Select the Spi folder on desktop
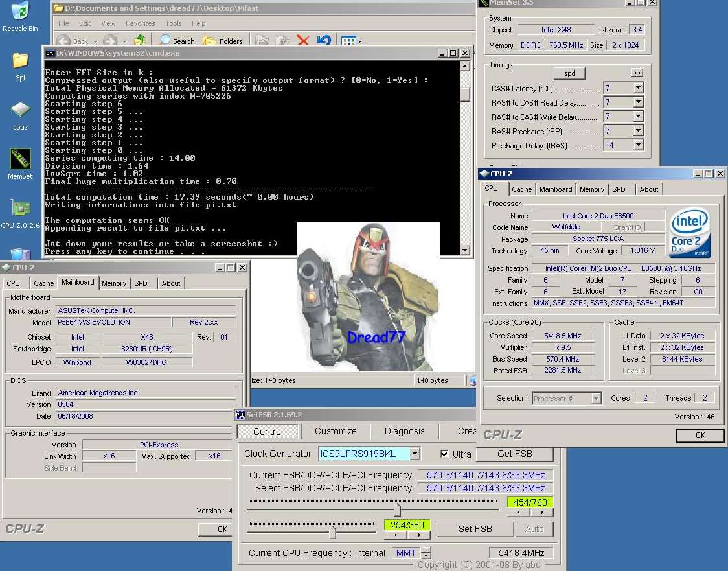Screen dimensions: 728x571 coord(20,67)
